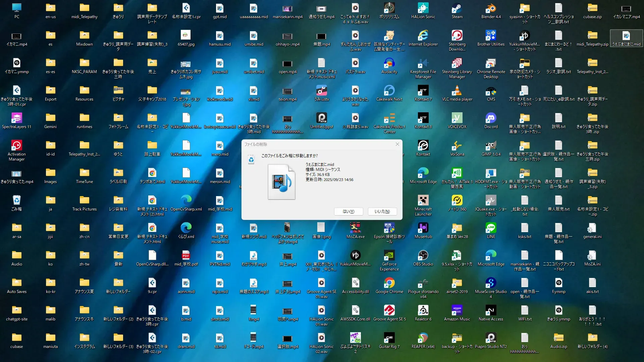Select the VLC media player icon

click(x=457, y=91)
